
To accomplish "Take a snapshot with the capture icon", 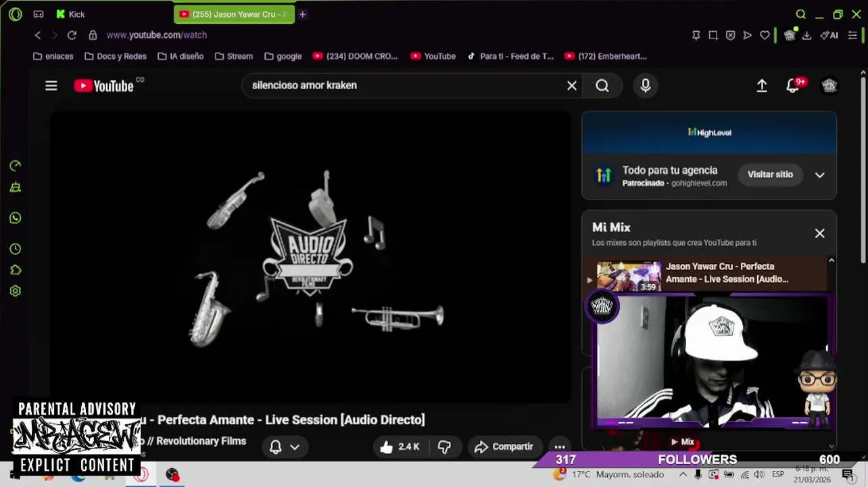I will click(x=713, y=35).
